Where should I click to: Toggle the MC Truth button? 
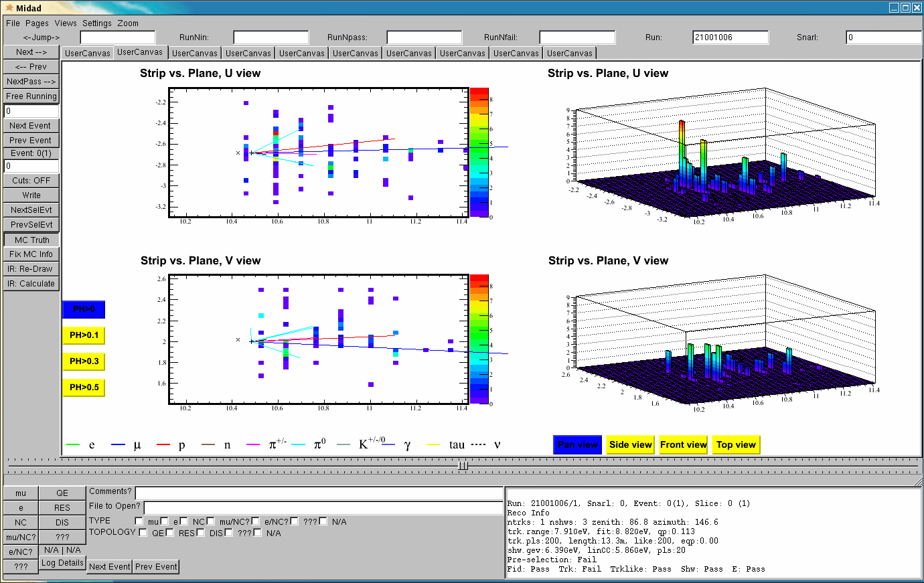(31, 240)
